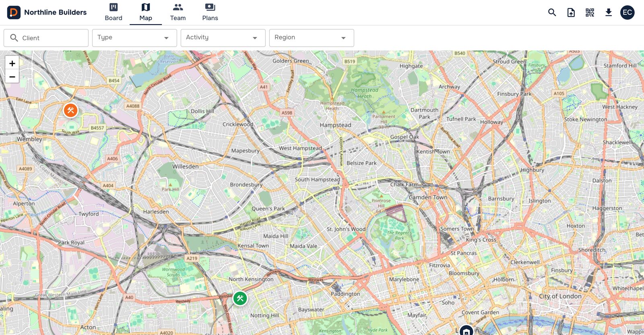Screen dimensions: 644x335
Task: Click the King's Cross map label
Action: (481, 240)
